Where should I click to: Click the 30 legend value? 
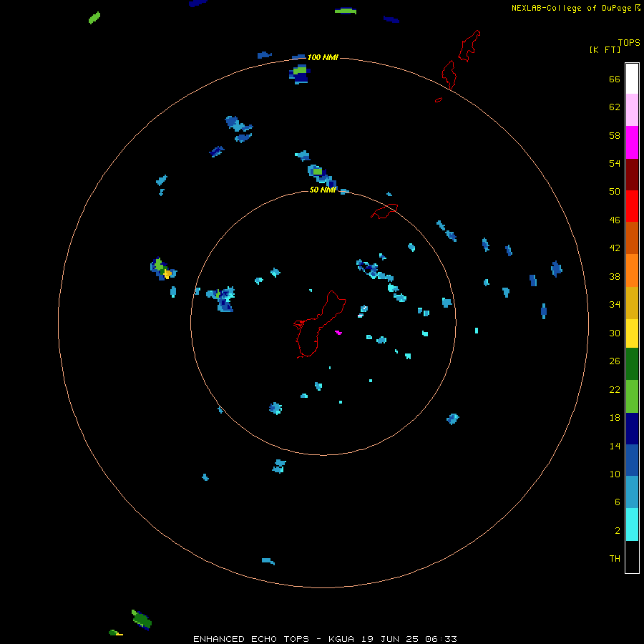[x=615, y=333]
